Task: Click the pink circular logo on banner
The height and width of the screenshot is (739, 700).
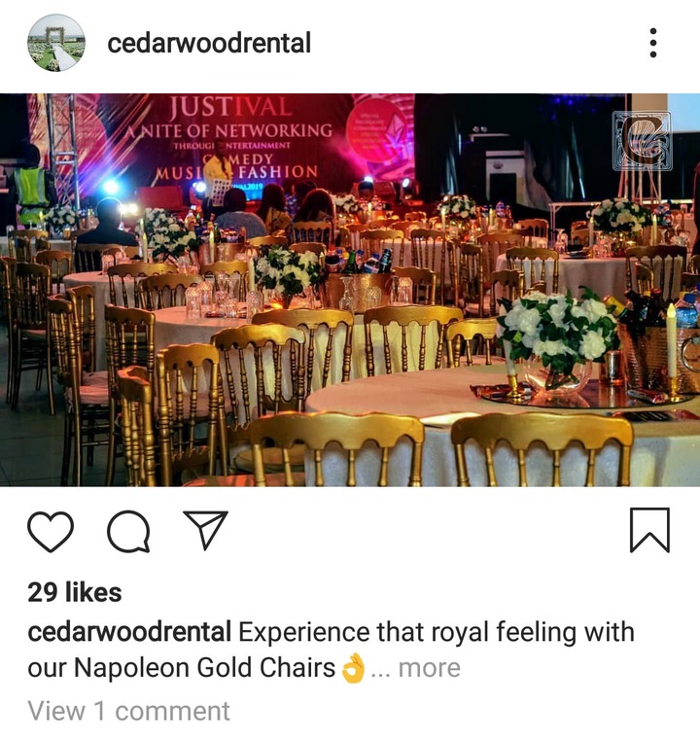Action: (x=378, y=128)
